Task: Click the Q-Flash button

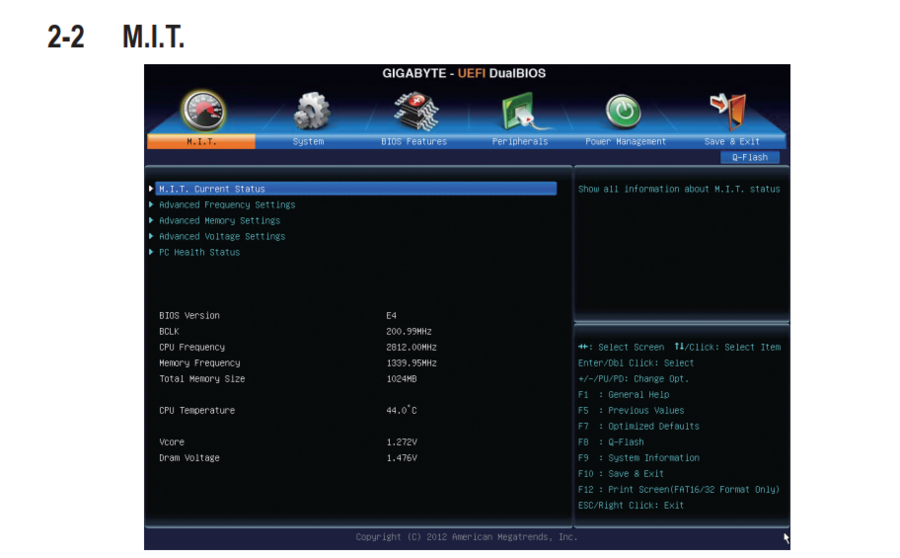Action: point(750,157)
